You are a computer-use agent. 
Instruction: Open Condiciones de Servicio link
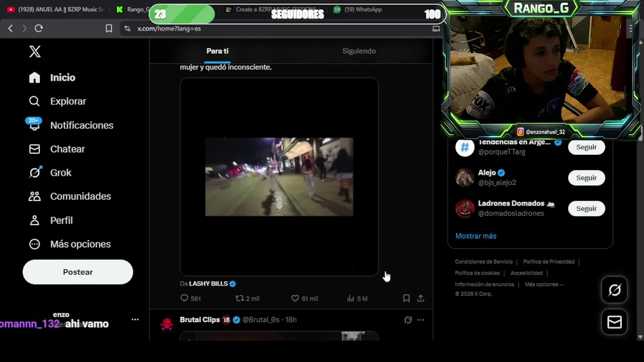point(484,261)
